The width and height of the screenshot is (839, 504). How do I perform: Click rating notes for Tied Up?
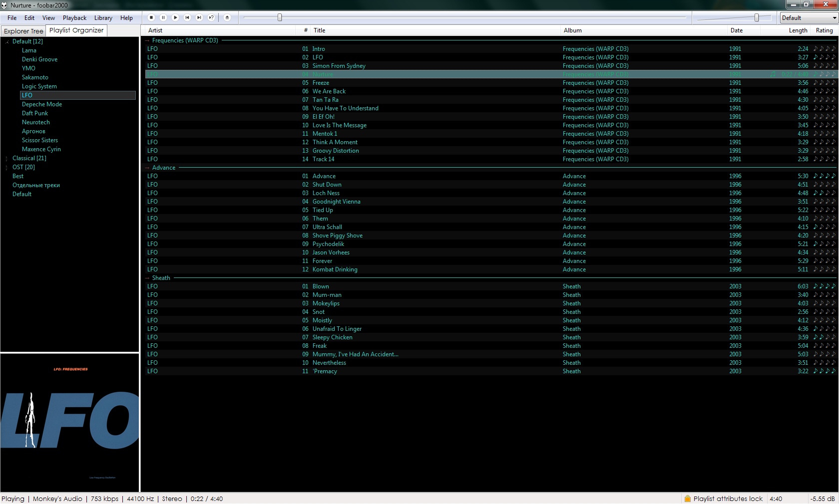tap(825, 210)
